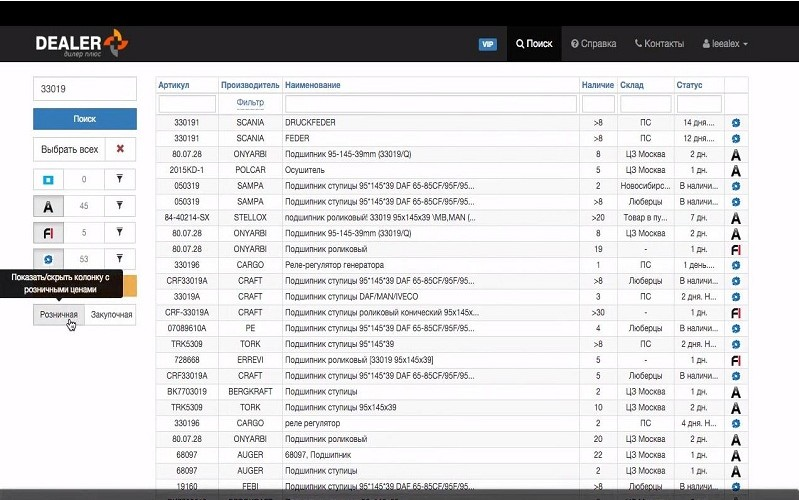Toggle the Розничная price column

[x=59, y=314]
